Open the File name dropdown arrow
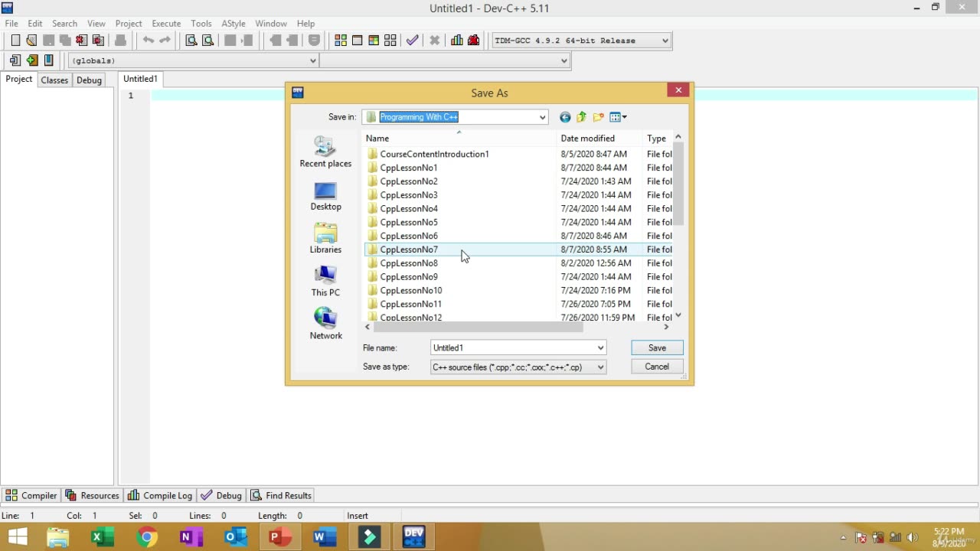Screen dimensions: 980x551 (x=600, y=347)
